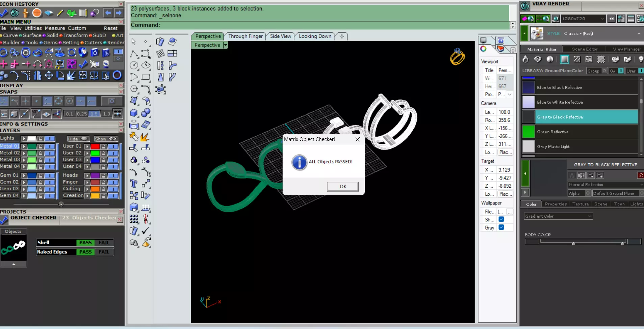Click the User 01 red color swatch
Screen dimensions: 644x329
coord(95,146)
